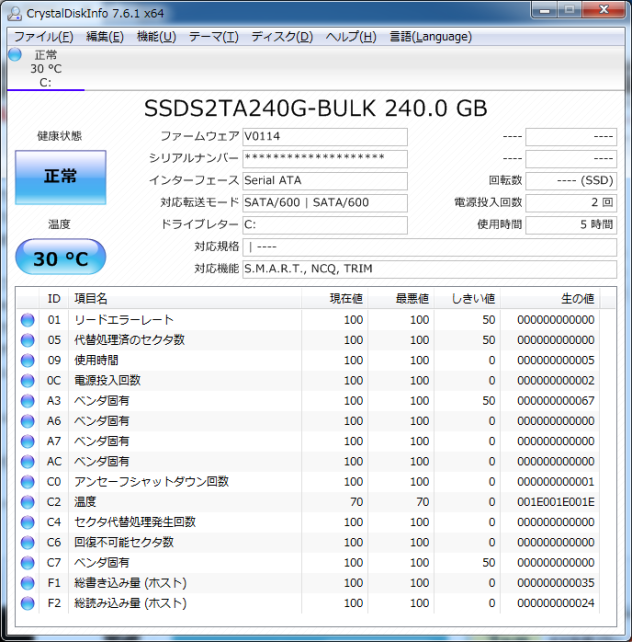Click raw value 000000000035
The height and width of the screenshot is (642, 632).
pyautogui.click(x=555, y=583)
